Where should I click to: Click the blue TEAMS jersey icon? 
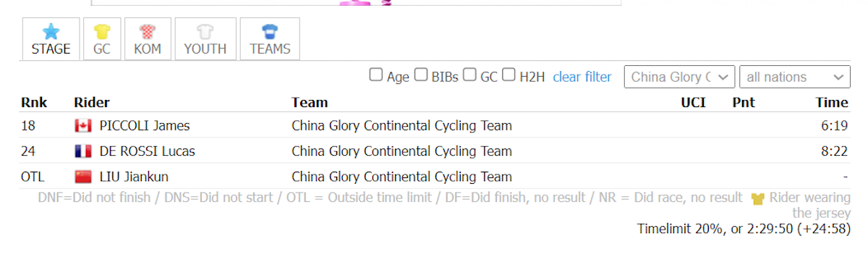pyautogui.click(x=270, y=31)
